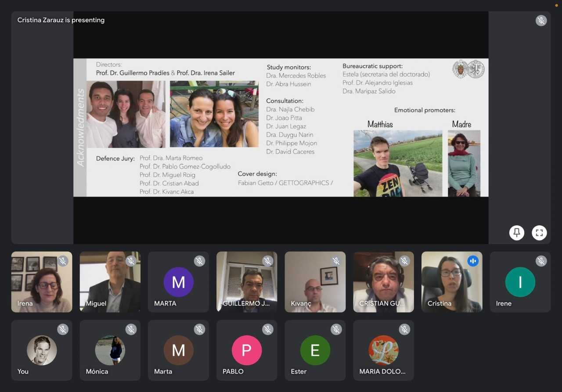The height and width of the screenshot is (392, 562).
Task: Click the muted mic icon on Ester's tile
Action: (336, 329)
